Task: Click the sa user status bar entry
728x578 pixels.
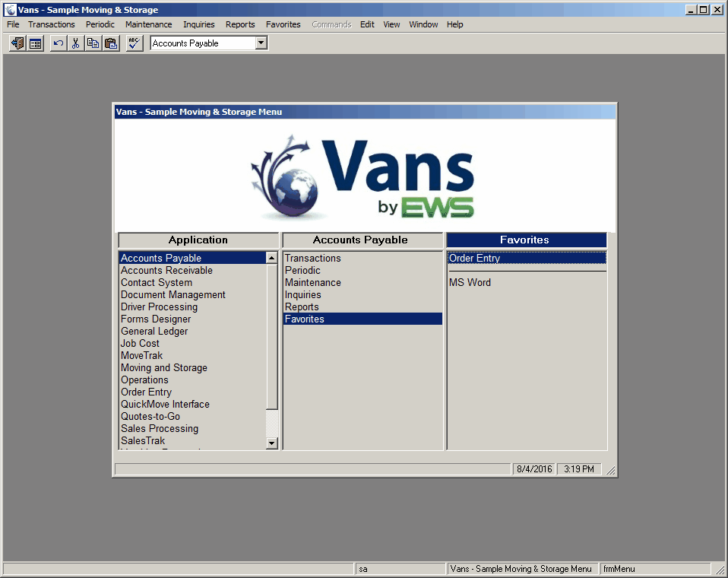Action: tap(400, 569)
